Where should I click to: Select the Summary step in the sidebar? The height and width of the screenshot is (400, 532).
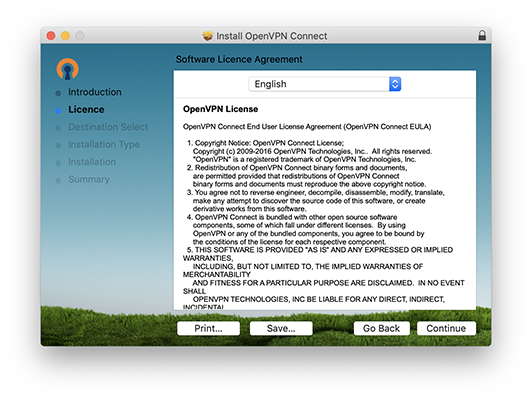click(89, 179)
